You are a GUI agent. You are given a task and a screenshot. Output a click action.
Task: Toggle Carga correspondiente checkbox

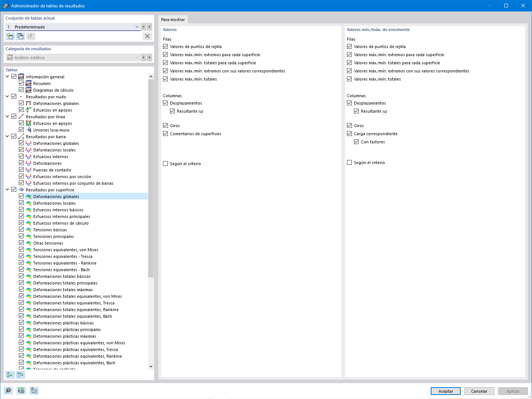click(349, 134)
